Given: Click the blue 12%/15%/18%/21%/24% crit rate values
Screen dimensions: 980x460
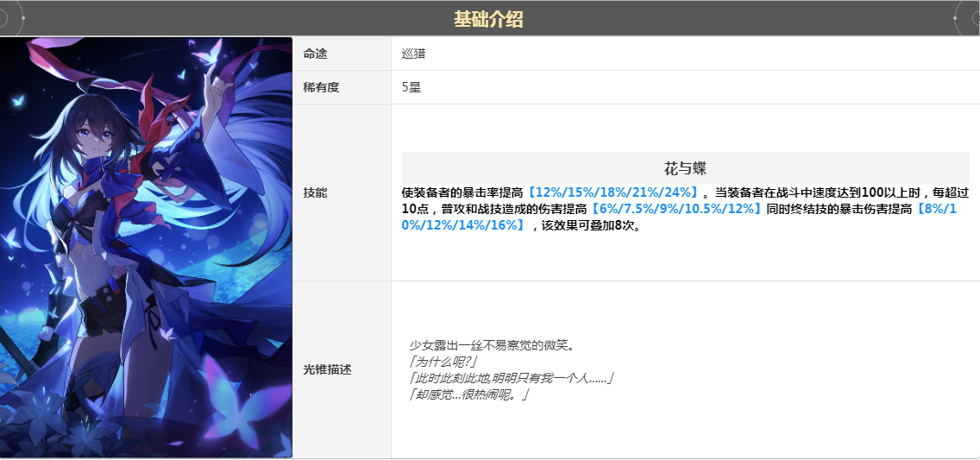Looking at the screenshot, I should (x=613, y=192).
